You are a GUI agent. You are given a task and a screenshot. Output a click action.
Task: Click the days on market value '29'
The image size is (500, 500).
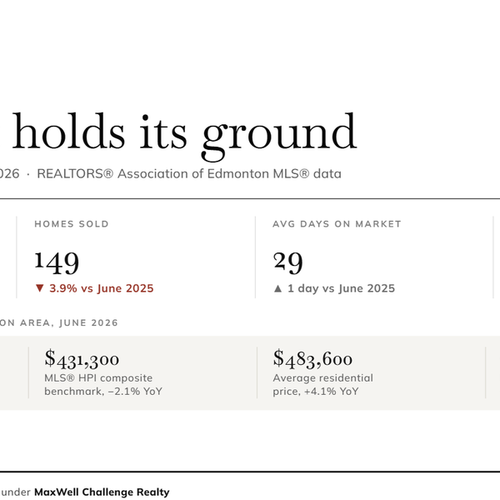(288, 262)
